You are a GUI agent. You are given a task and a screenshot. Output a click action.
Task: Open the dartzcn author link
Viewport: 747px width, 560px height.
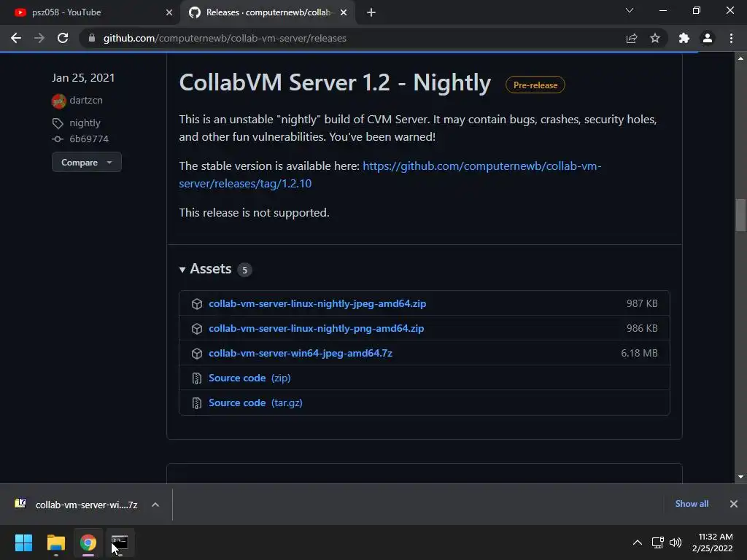(x=86, y=100)
